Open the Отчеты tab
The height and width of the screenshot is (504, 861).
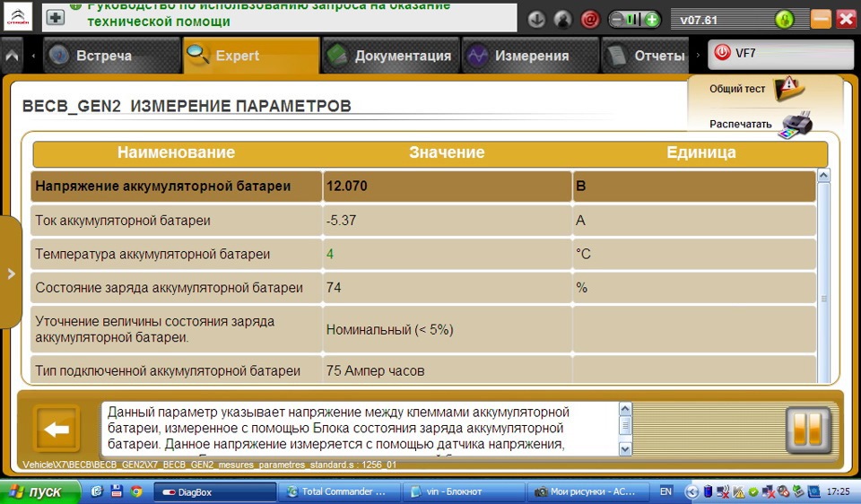646,56
